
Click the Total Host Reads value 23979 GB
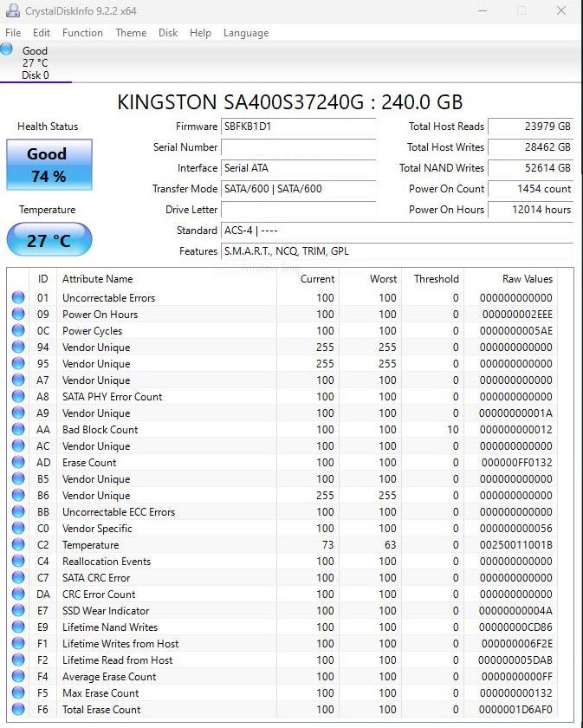(530, 127)
